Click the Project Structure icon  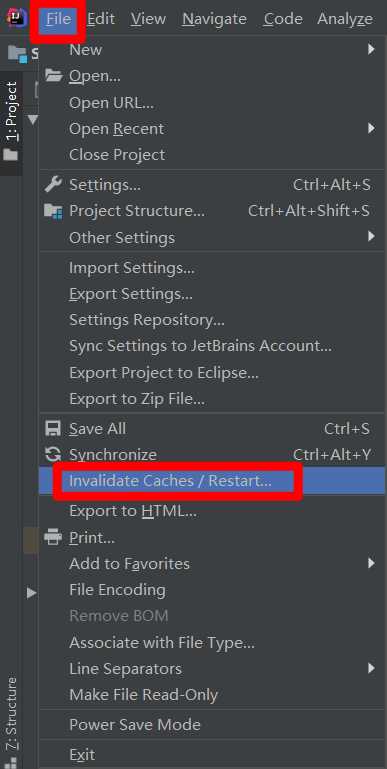tap(53, 211)
